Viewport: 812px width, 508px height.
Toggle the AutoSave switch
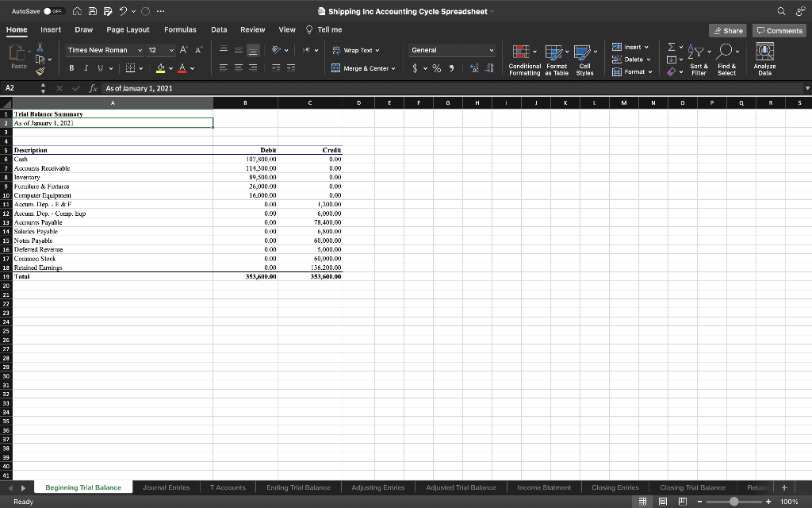tap(54, 11)
